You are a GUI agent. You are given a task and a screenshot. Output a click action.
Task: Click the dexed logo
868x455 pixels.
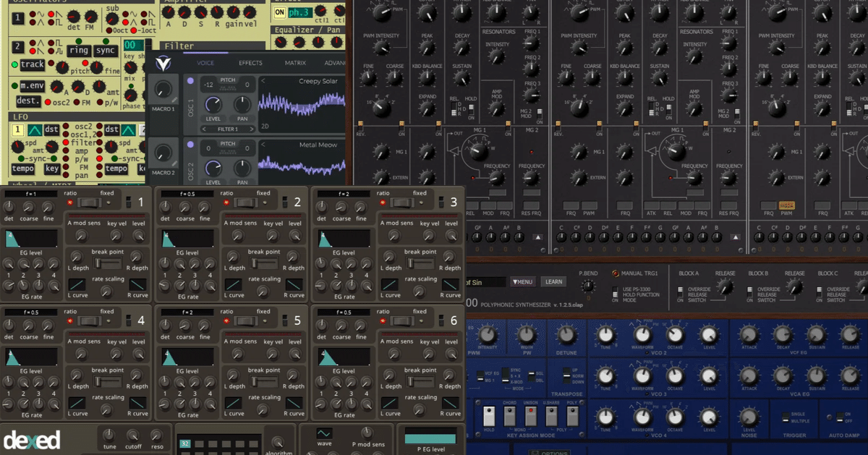[x=32, y=441]
